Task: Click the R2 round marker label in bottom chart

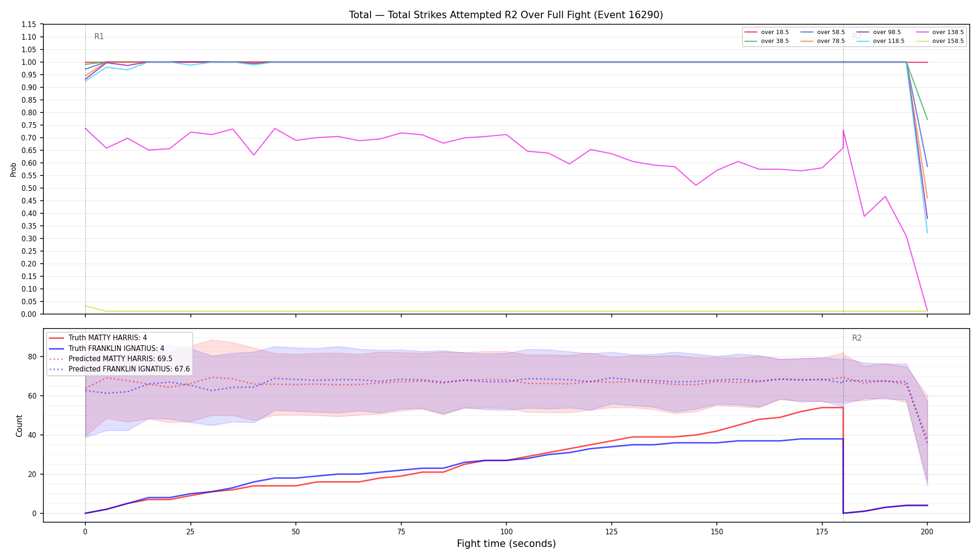Action: point(857,338)
